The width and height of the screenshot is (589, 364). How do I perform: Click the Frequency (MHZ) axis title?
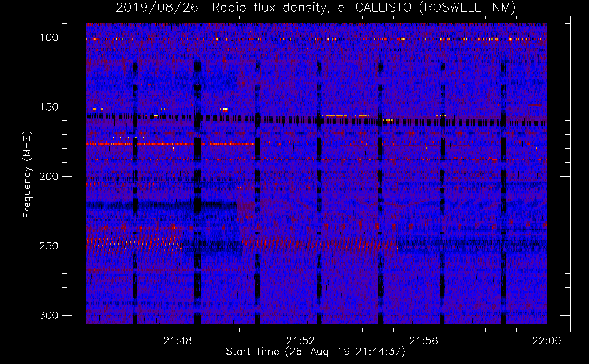click(x=28, y=174)
